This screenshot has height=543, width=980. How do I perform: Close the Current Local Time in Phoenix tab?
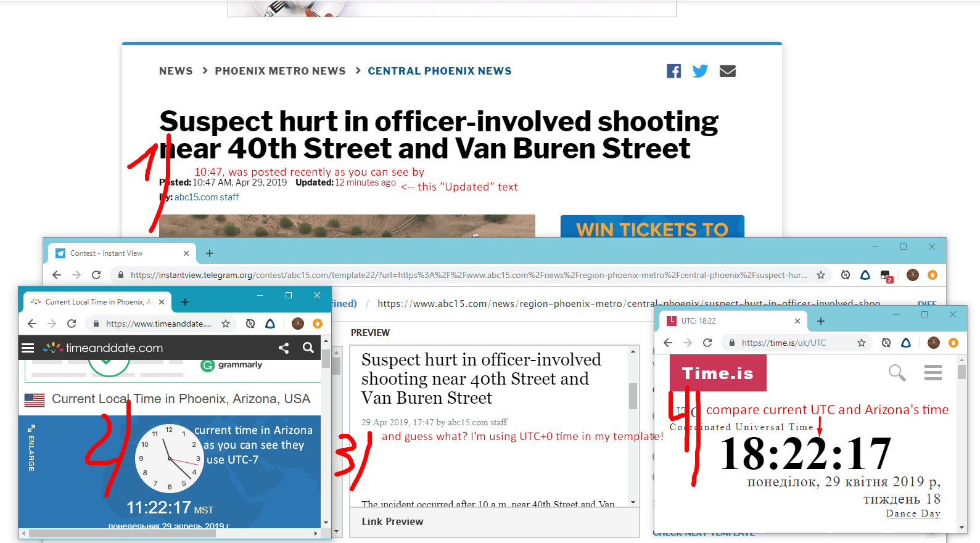(162, 302)
